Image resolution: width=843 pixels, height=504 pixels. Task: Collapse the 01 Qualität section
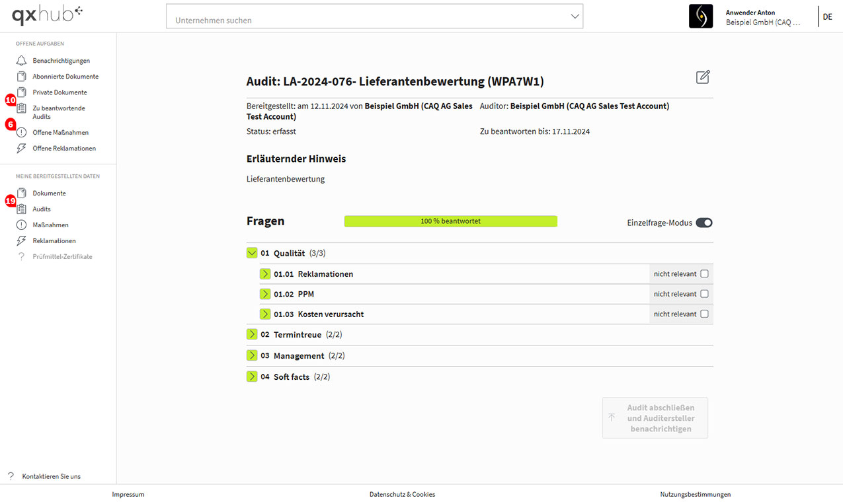click(252, 253)
